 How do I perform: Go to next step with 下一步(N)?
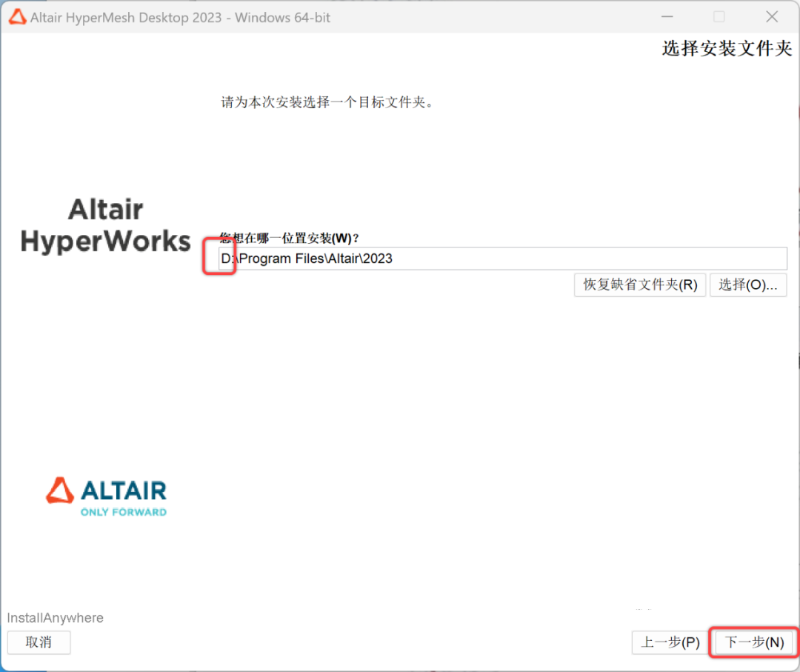pos(754,642)
